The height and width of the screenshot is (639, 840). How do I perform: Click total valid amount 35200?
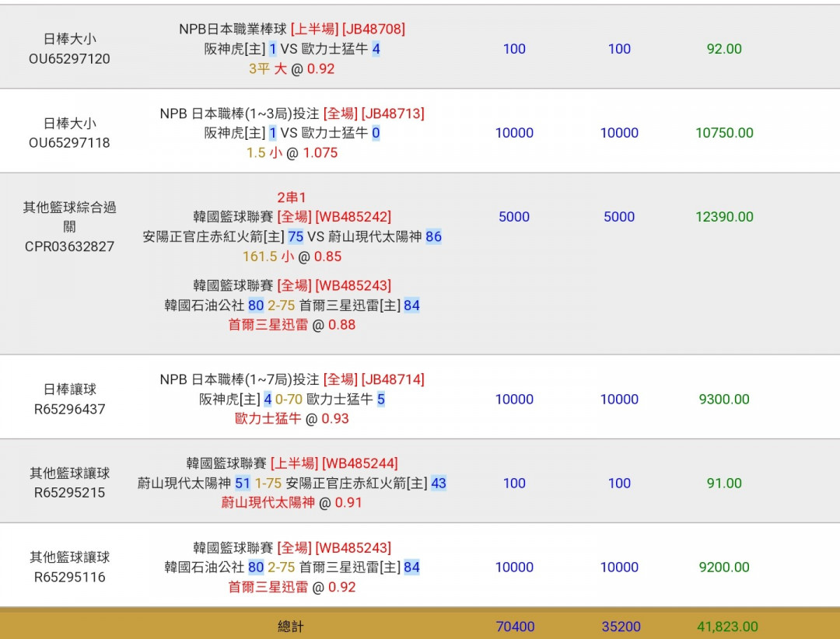[x=621, y=627]
